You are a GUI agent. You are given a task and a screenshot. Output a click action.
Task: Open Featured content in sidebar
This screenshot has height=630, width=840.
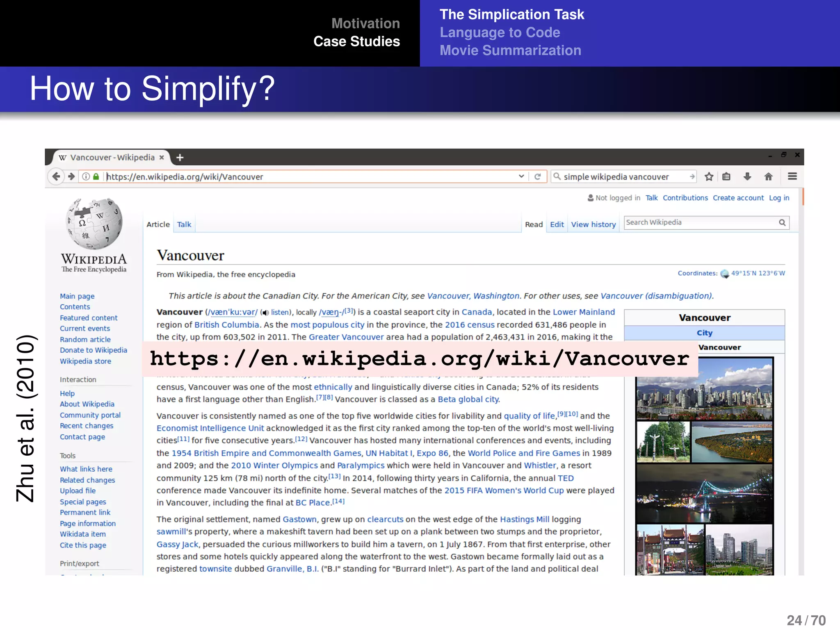(89, 318)
